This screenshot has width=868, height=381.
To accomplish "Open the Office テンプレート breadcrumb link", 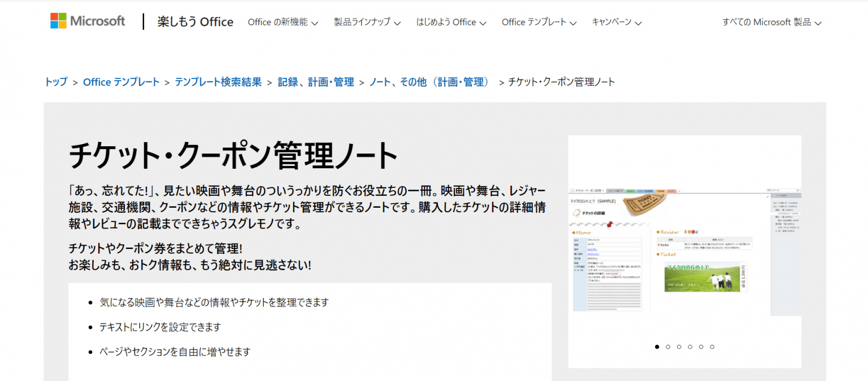I will click(121, 81).
